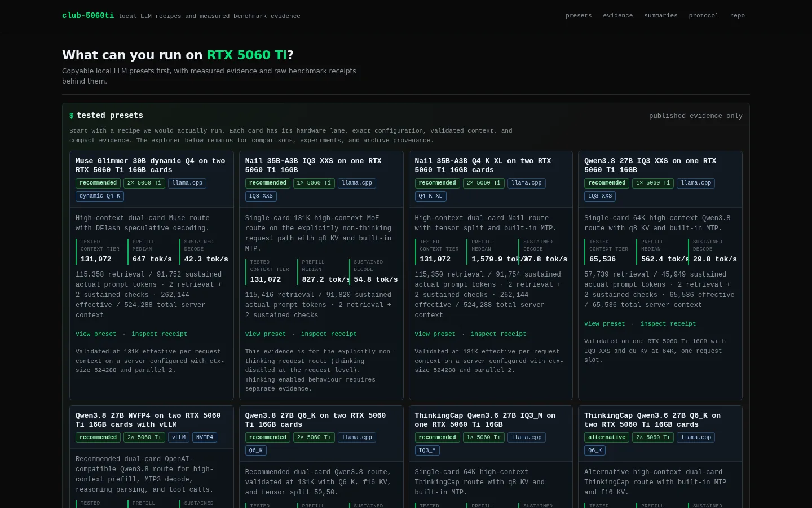The width and height of the screenshot is (812, 508).
Task: Click the Muse Glimmer 30B dynamic Q4 card title
Action: (x=151, y=165)
